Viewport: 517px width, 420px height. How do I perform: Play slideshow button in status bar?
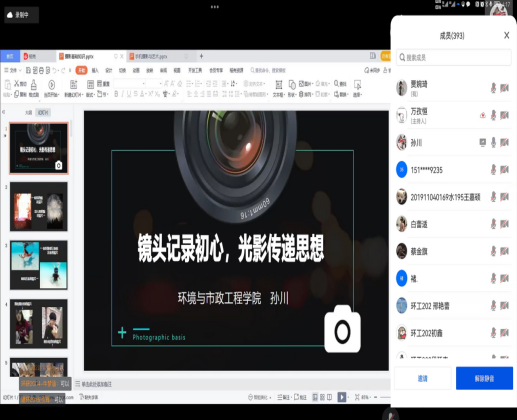coord(342,397)
